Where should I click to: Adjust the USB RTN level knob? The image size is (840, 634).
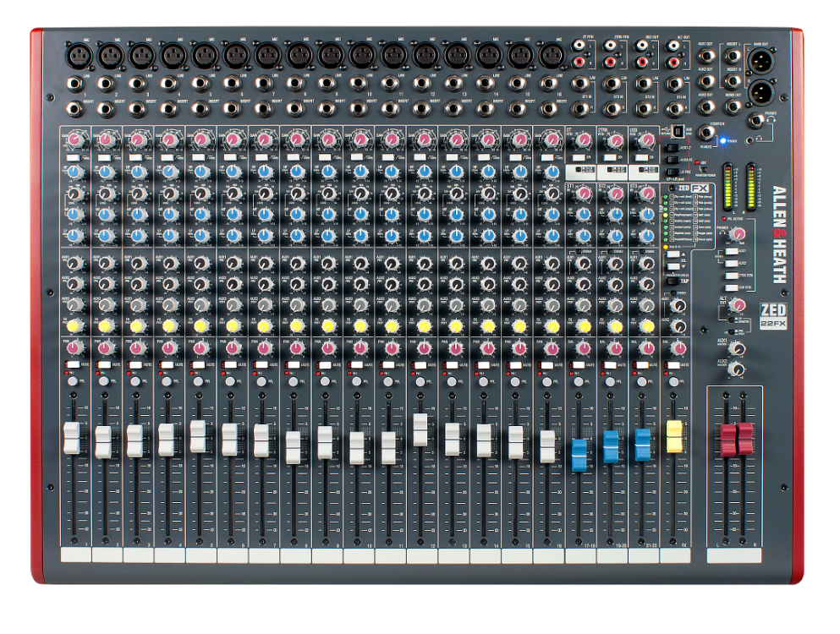[646, 141]
